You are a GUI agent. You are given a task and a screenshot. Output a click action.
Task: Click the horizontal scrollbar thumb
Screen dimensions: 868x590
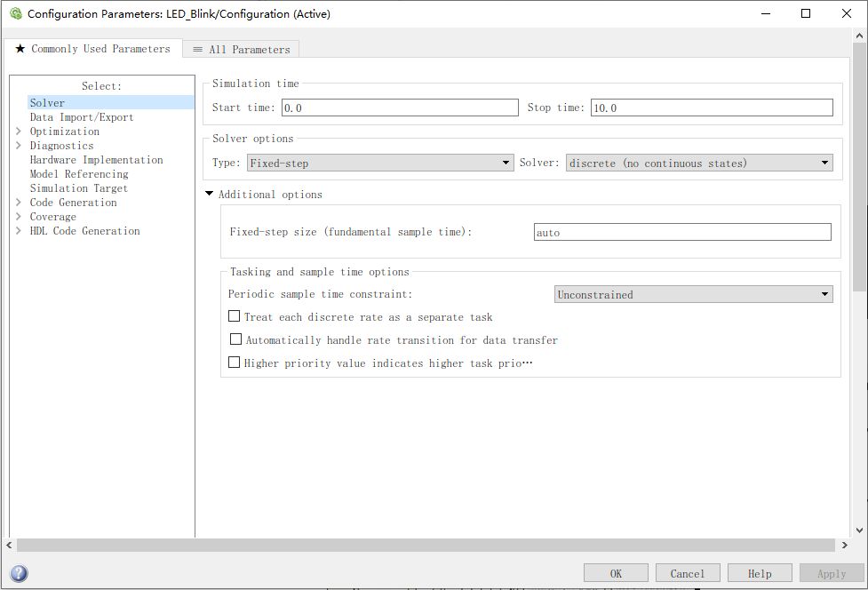426,546
